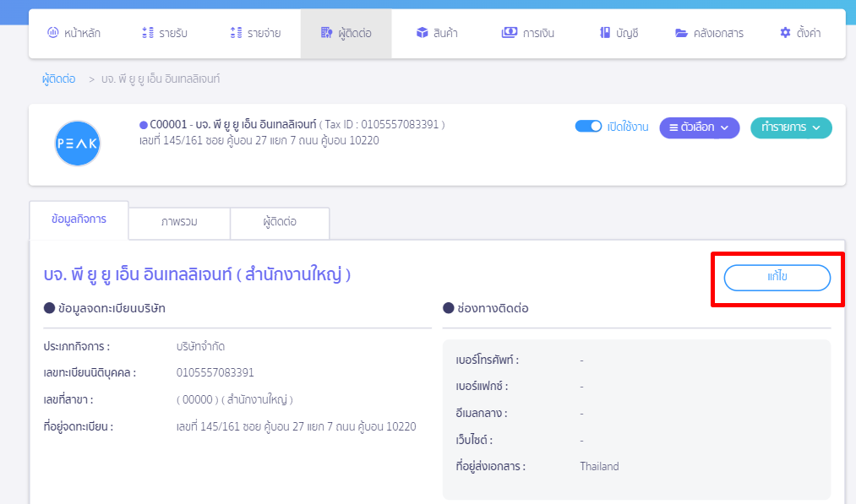Click the expense list icon beside รายจ่าย
Screen dimensions: 856x504
[x=236, y=33]
